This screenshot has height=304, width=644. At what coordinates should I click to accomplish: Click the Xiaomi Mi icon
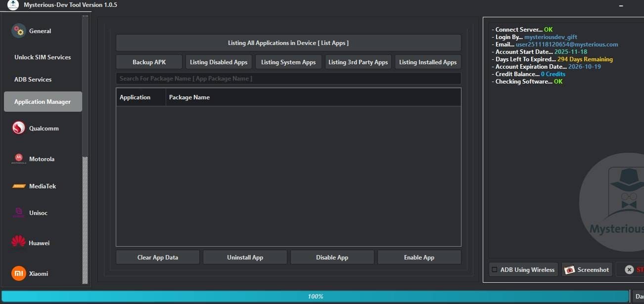click(18, 273)
